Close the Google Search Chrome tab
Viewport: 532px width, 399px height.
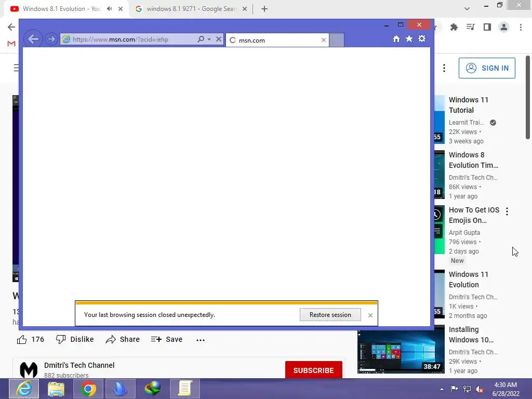tap(245, 9)
